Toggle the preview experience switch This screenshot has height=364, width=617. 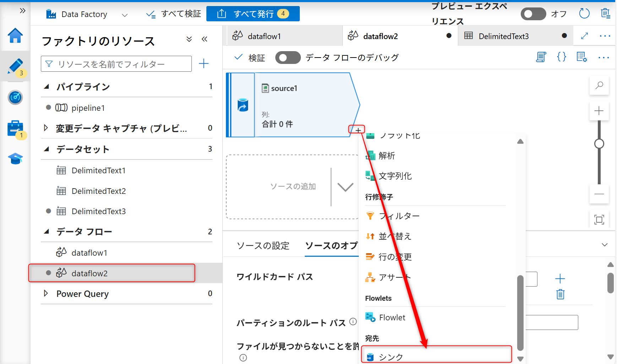533,14
